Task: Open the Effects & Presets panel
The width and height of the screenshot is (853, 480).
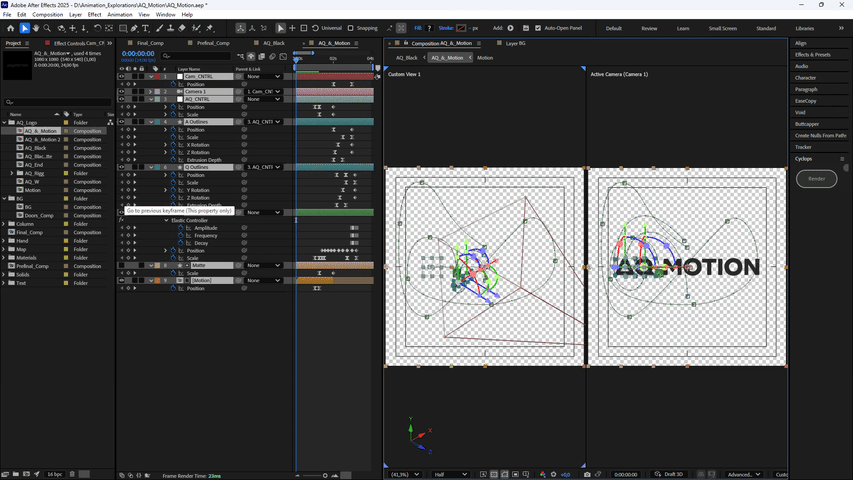Action: [813, 55]
